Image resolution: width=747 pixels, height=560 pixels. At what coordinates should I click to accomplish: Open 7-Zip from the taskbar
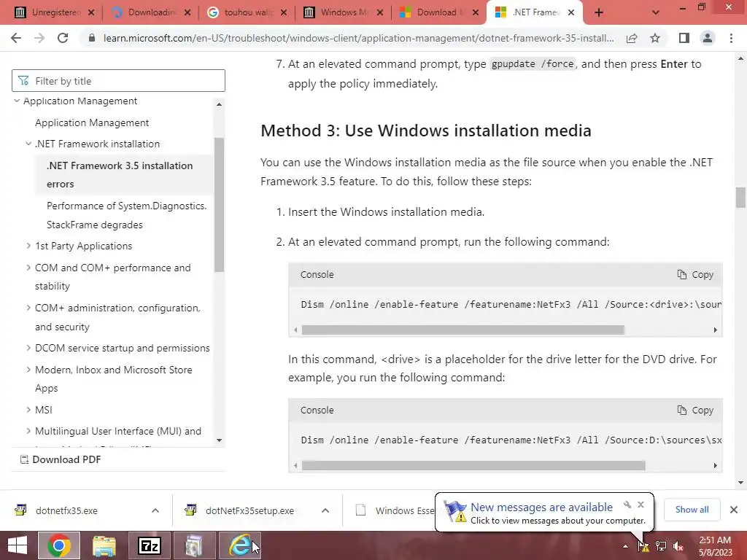(x=149, y=545)
